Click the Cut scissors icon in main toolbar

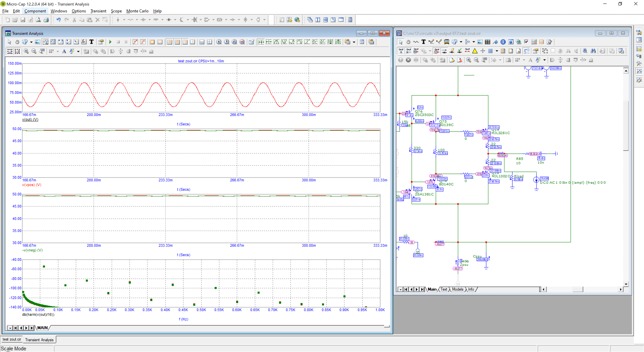click(74, 20)
